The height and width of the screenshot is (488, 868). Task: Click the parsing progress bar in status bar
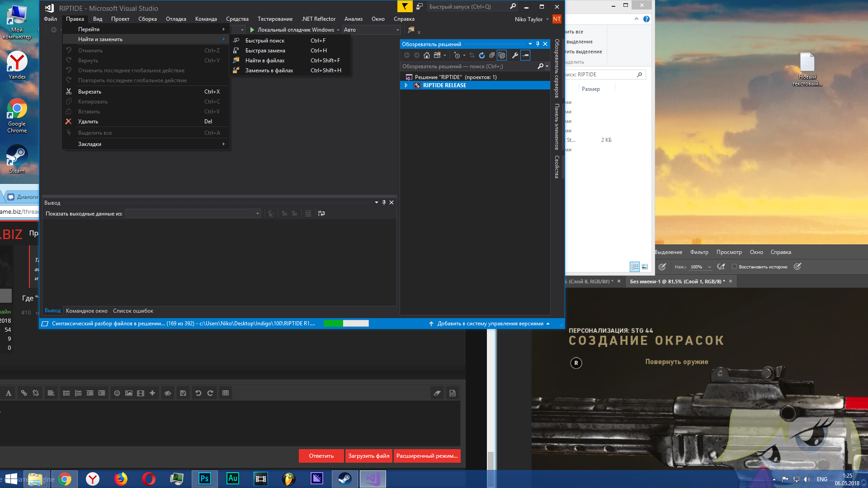tap(346, 324)
